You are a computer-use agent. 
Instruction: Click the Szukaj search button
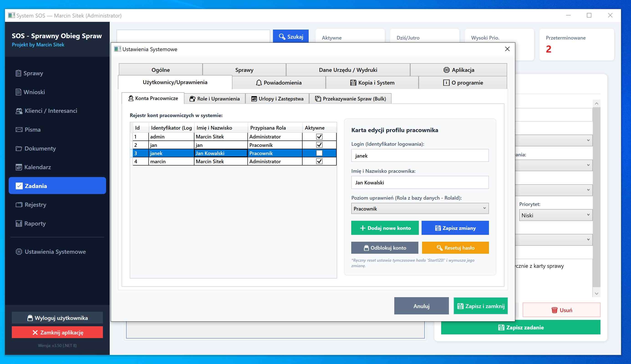pyautogui.click(x=291, y=37)
